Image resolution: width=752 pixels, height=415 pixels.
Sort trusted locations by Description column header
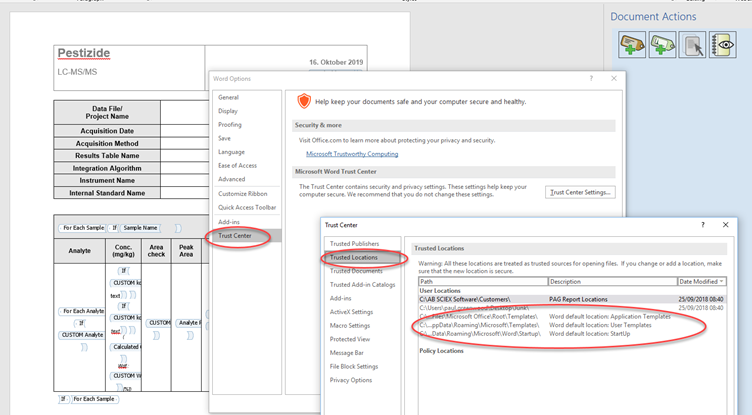click(613, 282)
